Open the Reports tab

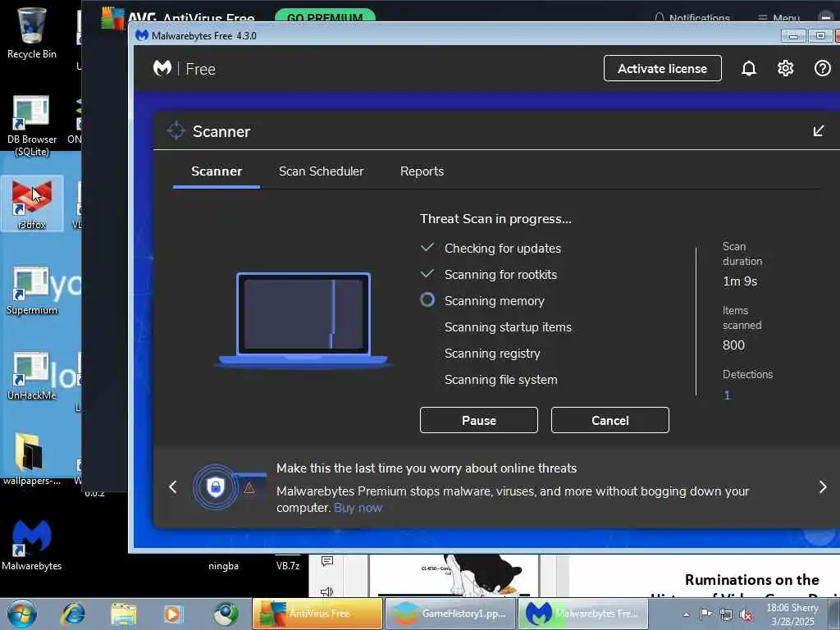pos(422,171)
